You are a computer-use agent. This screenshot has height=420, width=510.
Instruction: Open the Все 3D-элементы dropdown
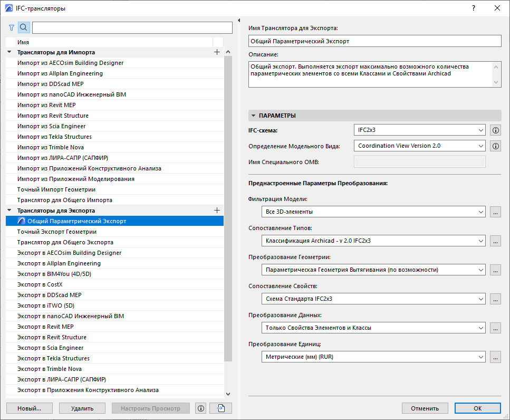coord(373,212)
